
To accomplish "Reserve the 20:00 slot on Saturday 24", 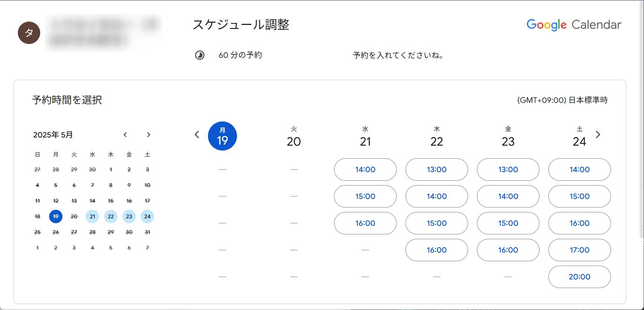I will coord(579,277).
